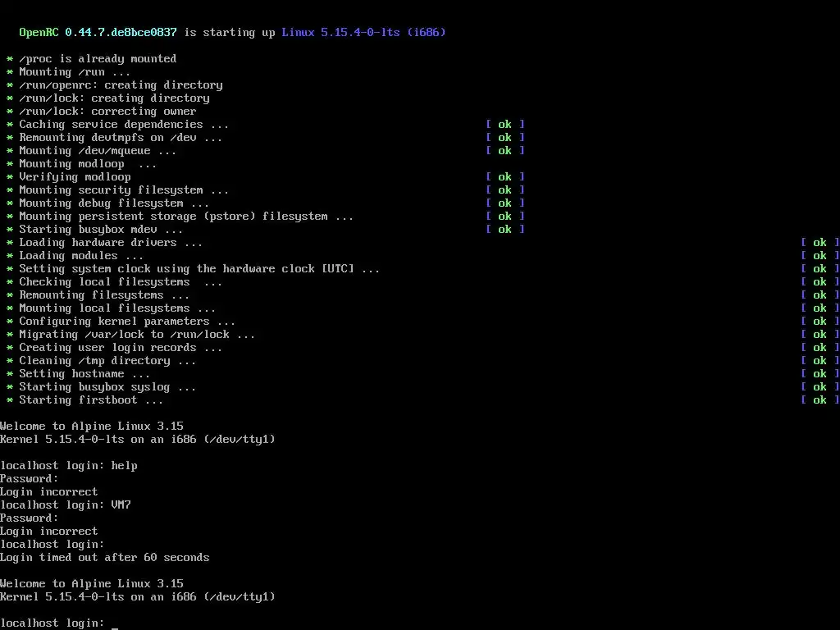Click 'Verifying modloop' line
The image size is (840, 630).
(x=75, y=177)
